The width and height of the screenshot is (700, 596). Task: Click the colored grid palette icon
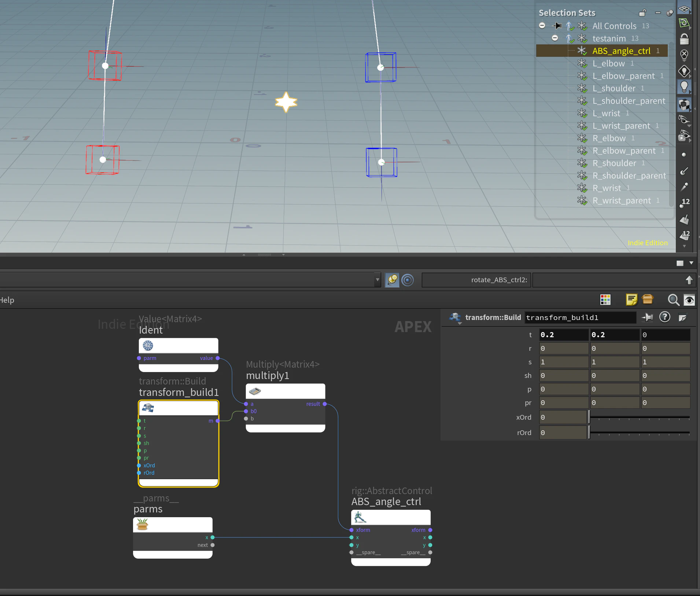605,300
